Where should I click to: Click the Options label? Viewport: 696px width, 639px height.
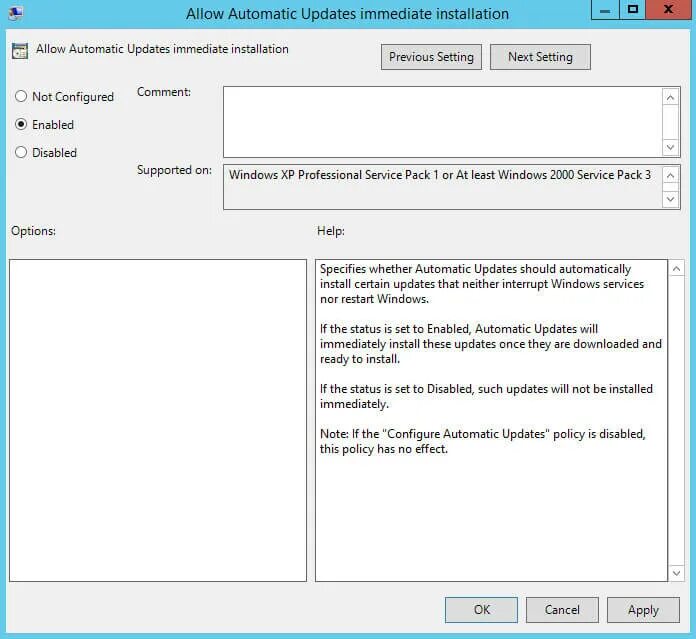[x=33, y=231]
